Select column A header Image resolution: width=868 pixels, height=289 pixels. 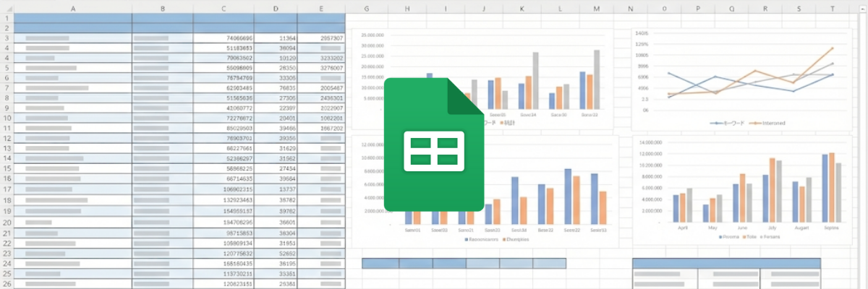[73, 8]
